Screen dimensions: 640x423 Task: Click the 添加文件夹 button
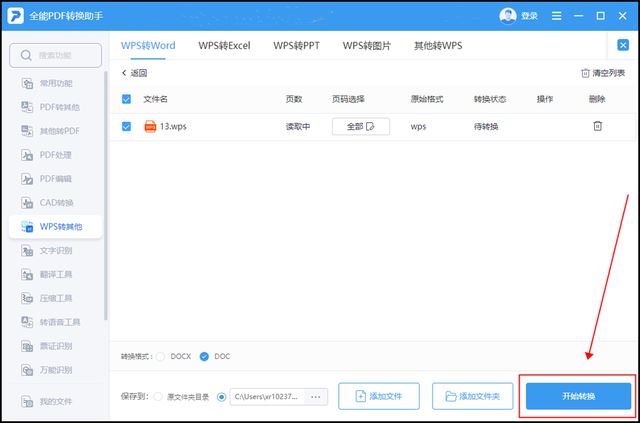coord(473,396)
